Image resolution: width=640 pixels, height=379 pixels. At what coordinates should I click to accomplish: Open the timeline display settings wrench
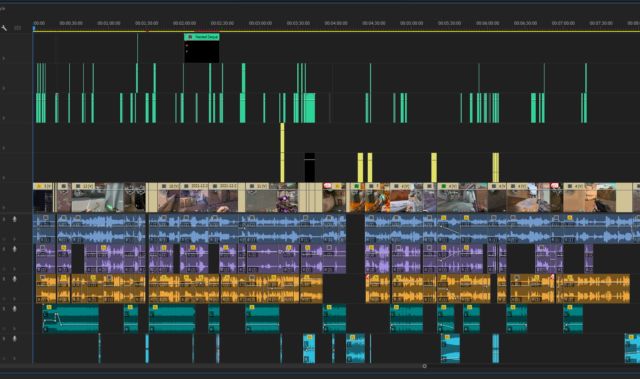click(4, 28)
